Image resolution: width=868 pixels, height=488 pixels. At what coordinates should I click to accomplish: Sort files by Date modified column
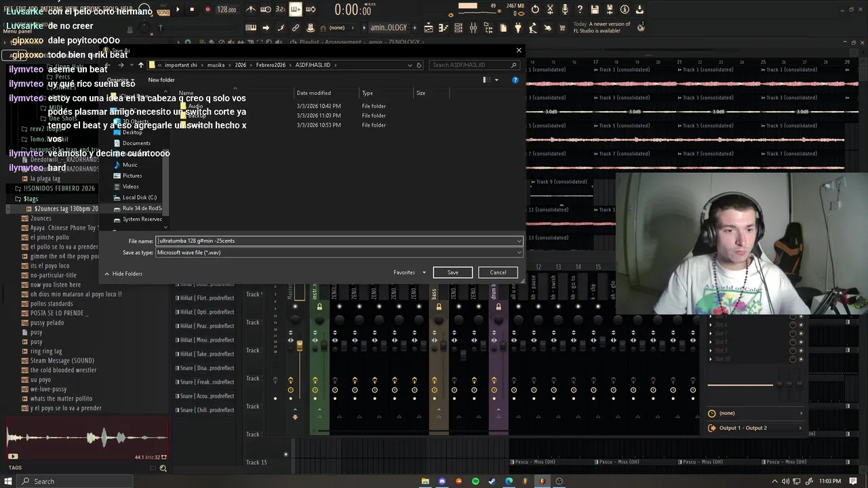pos(313,93)
